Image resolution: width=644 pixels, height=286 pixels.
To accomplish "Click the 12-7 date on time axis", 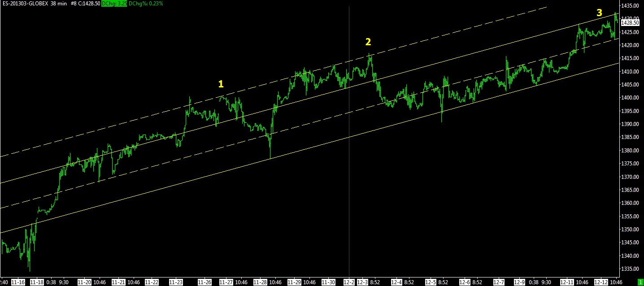I will (x=499, y=282).
